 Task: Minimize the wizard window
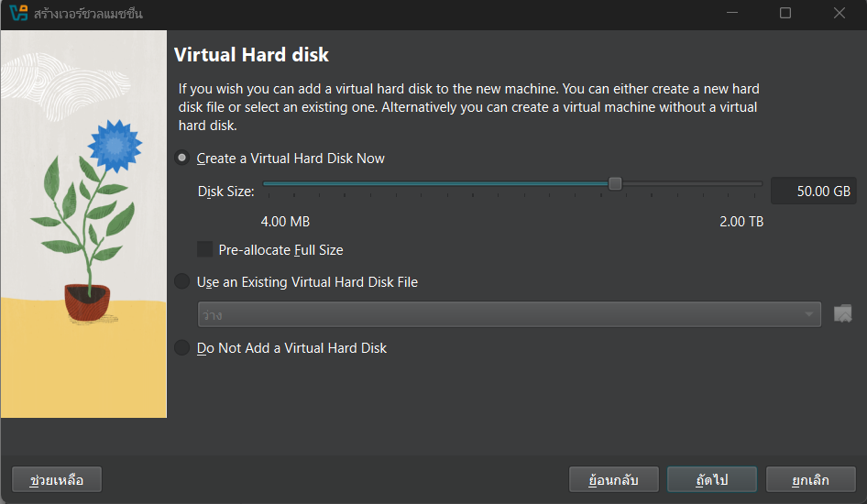coord(731,14)
